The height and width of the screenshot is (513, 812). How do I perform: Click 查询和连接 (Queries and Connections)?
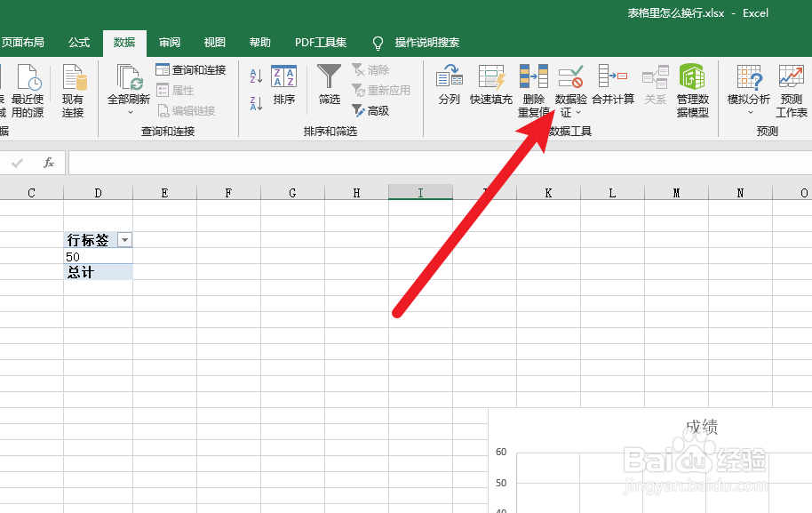(193, 69)
